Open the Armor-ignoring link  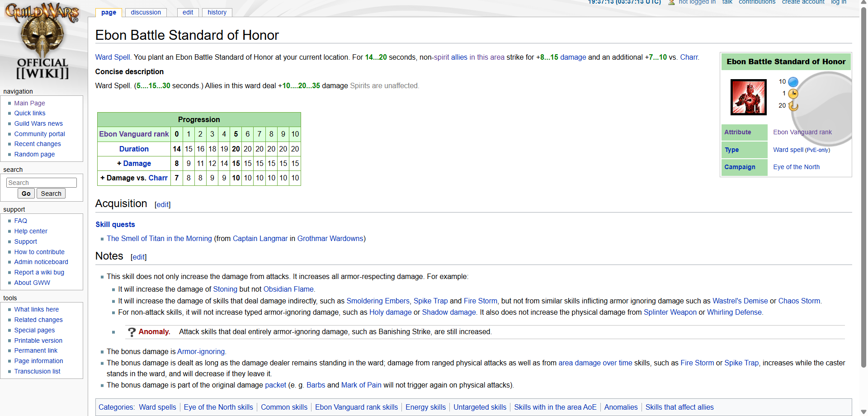coord(201,351)
